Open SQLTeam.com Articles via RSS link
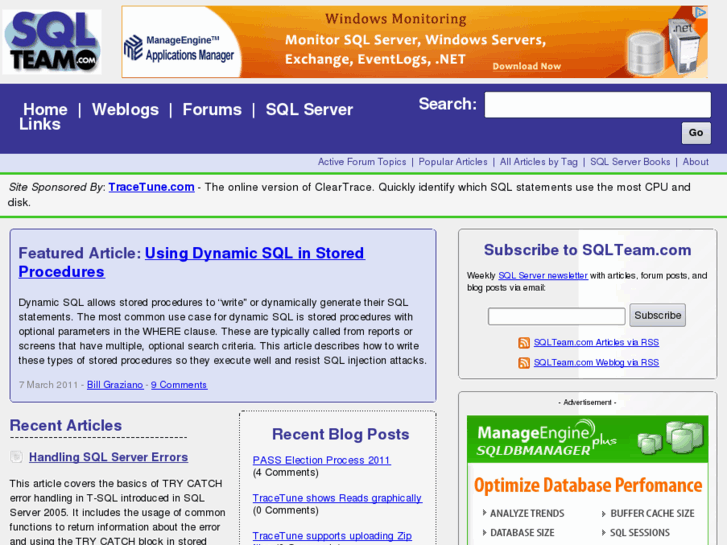Screen dimensions: 727x545 coord(596,342)
